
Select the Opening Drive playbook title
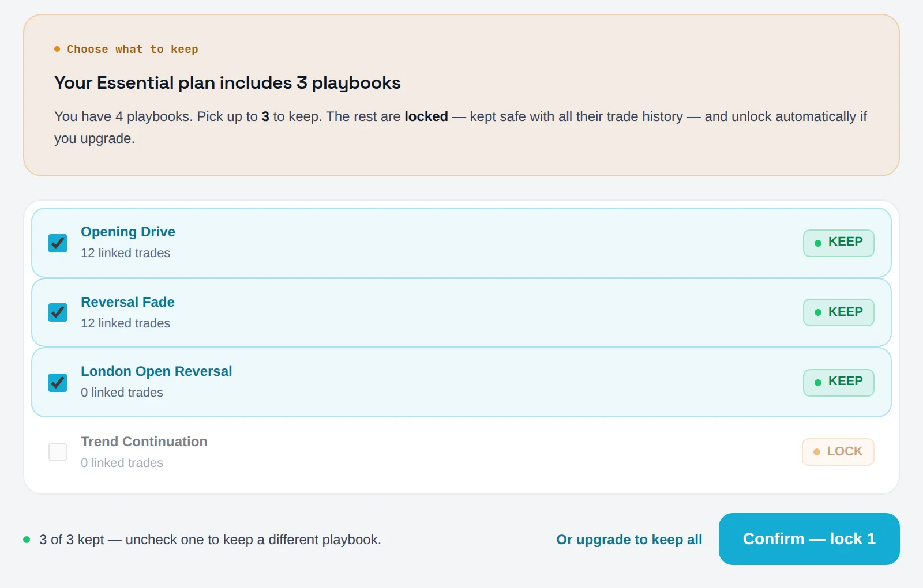[128, 232]
